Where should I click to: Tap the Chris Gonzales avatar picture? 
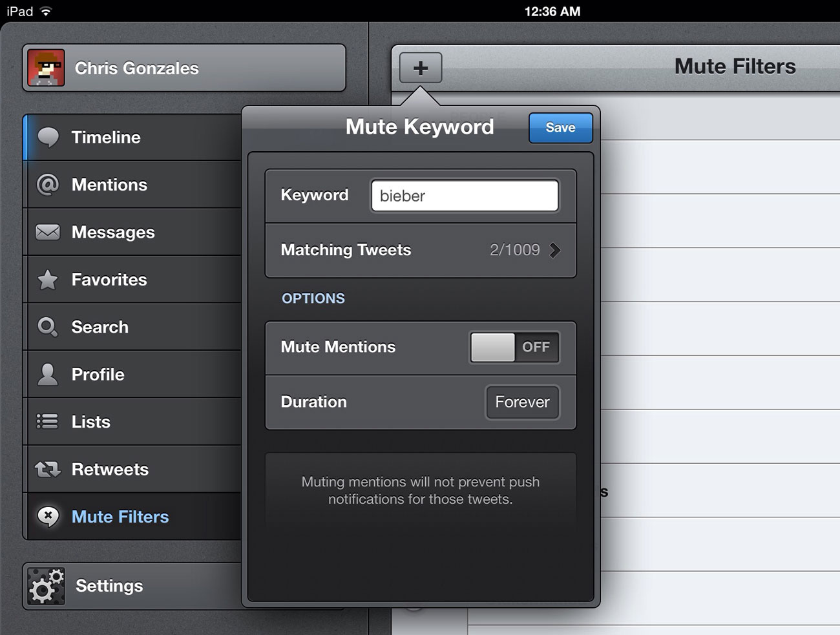46,68
